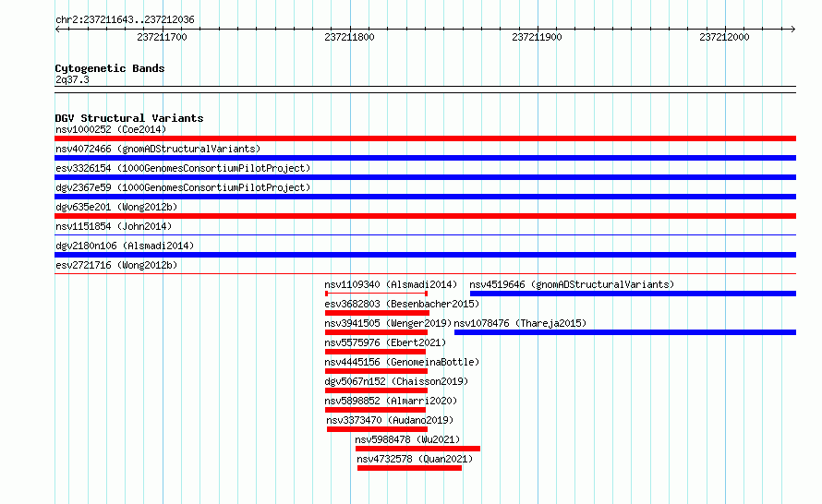This screenshot has height=504, width=822.
Task: Select the esv3682803 (Besenbacher2015) red bar
Action: tap(377, 313)
